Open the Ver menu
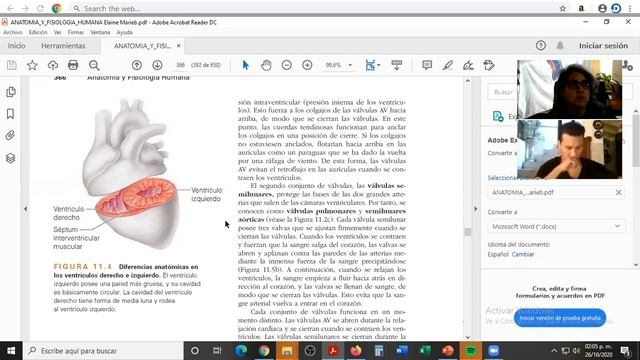Screen dimensions: 640x360 (58, 32)
